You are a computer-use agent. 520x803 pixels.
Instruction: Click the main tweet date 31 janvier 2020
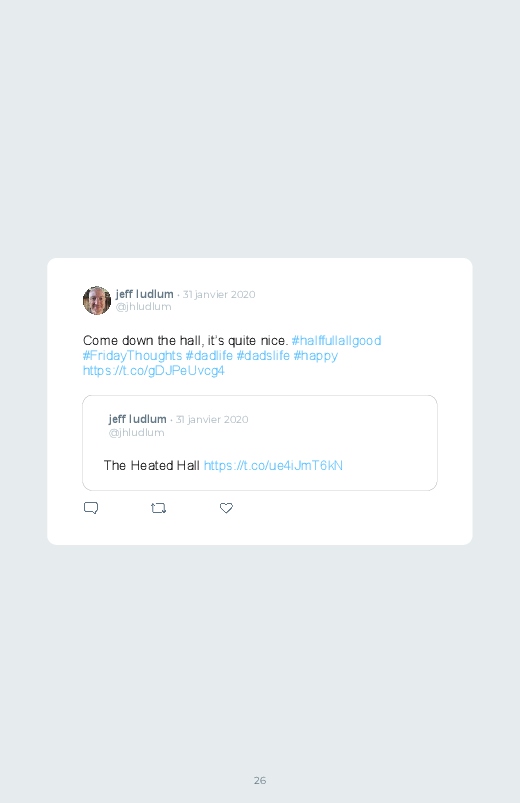219,294
